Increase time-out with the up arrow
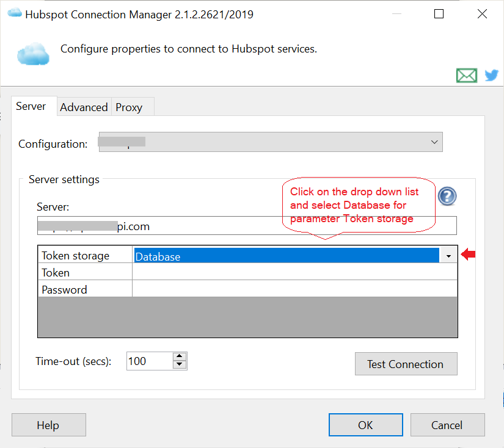 click(x=180, y=356)
